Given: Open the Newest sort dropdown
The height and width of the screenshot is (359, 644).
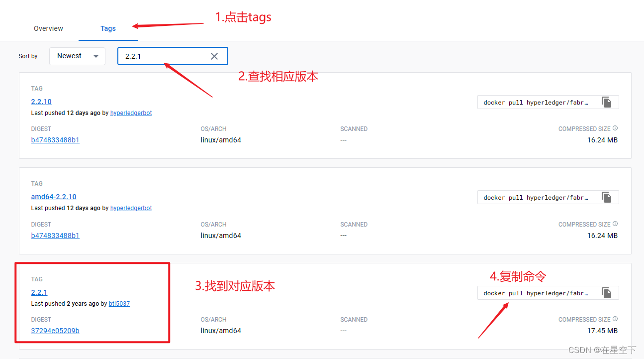Looking at the screenshot, I should point(77,56).
